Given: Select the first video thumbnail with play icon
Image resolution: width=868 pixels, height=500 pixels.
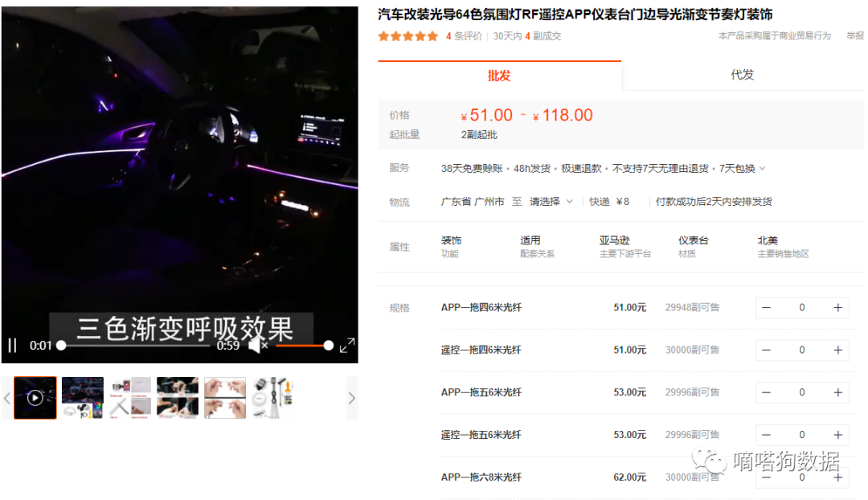Looking at the screenshot, I should pos(35,398).
